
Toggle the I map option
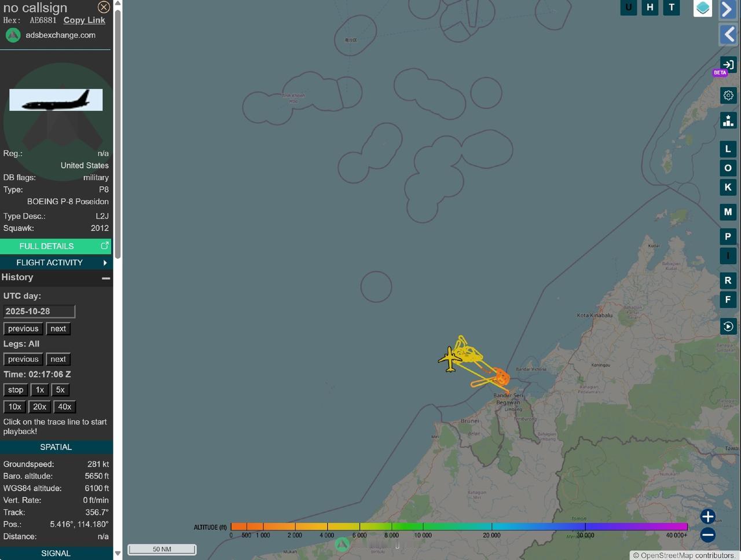click(x=728, y=255)
